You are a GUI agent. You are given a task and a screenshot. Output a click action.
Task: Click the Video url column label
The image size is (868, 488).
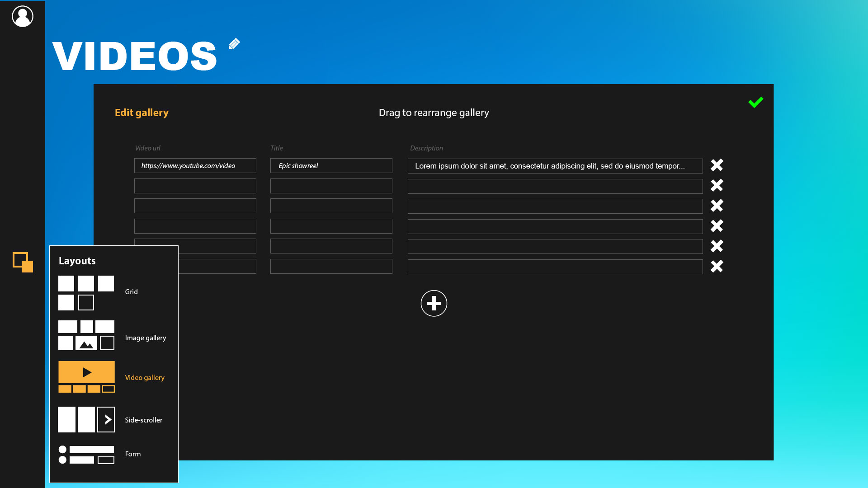tap(147, 148)
